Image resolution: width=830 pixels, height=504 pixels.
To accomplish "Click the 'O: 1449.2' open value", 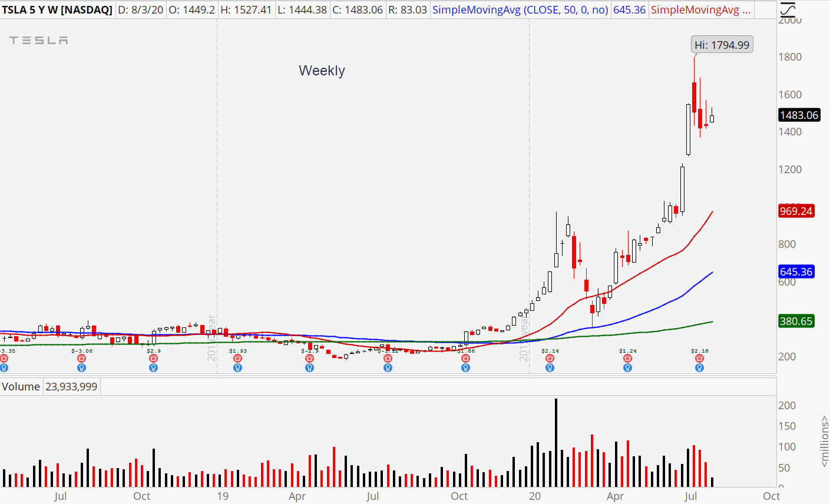I will tap(192, 10).
